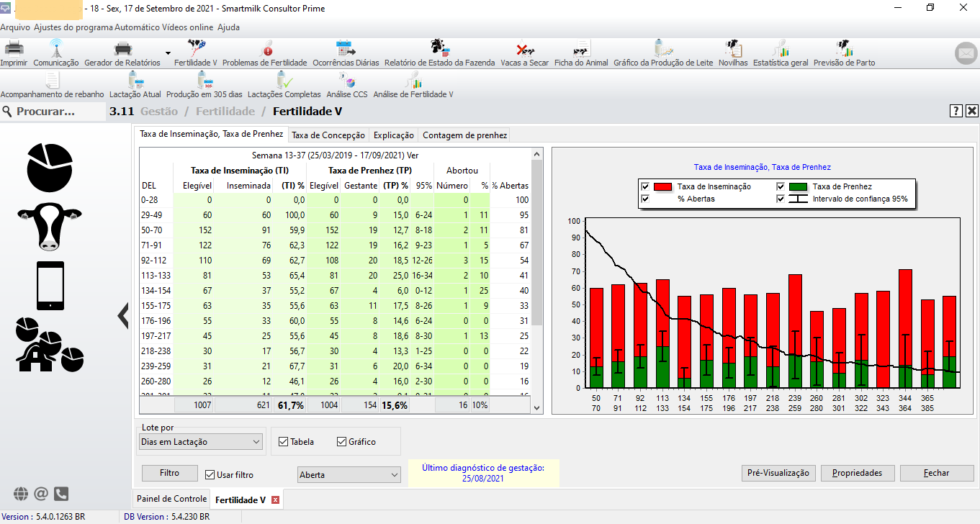Open the Vídeos online menu
The height and width of the screenshot is (524, 980).
(186, 27)
